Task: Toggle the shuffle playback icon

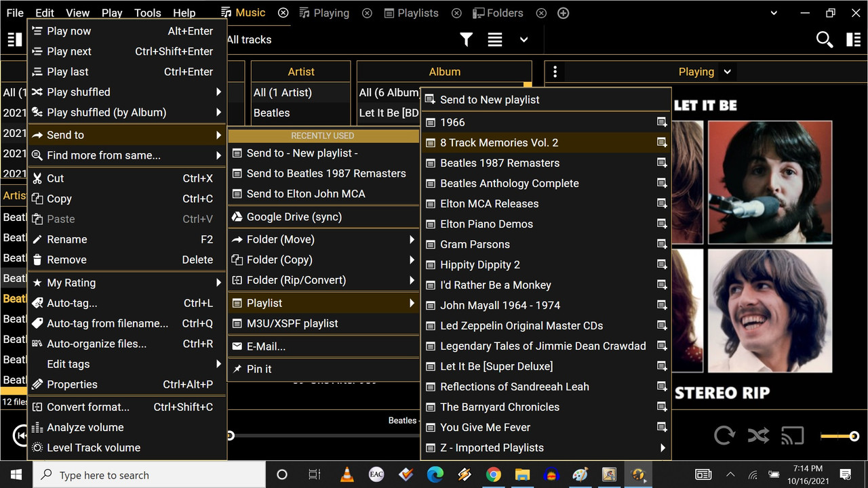Action: pos(758,436)
